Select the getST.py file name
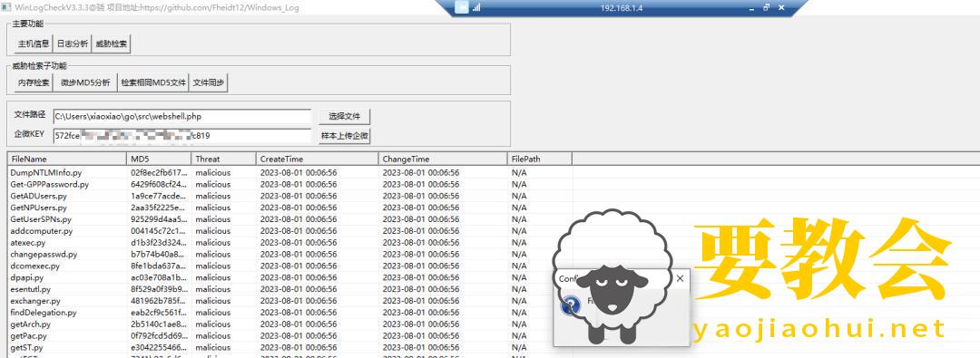The width and height of the screenshot is (980, 358). (x=26, y=347)
